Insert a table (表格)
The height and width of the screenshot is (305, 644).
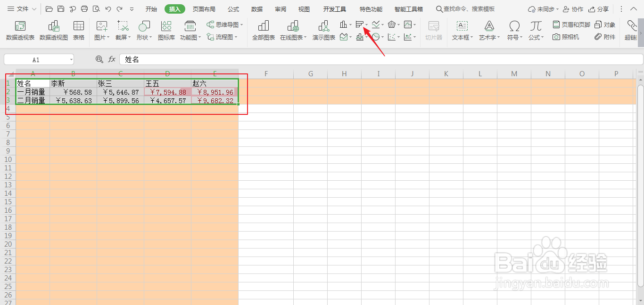(x=79, y=30)
